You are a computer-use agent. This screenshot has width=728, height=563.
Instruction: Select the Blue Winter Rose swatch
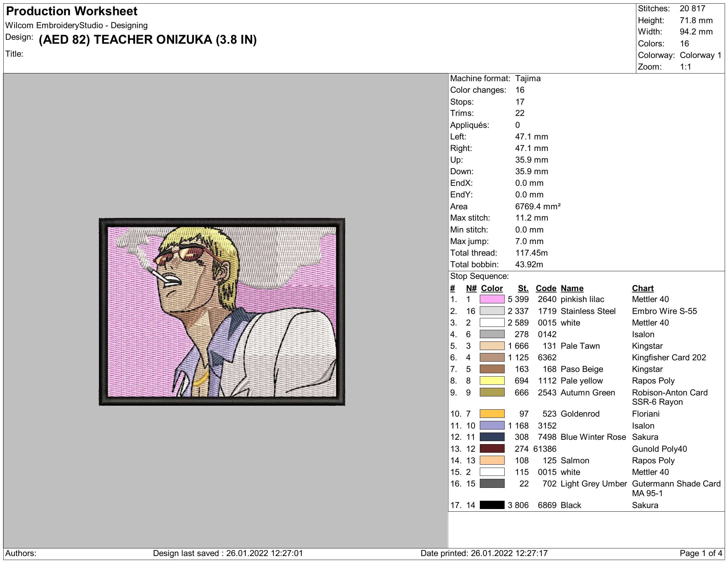coord(492,437)
